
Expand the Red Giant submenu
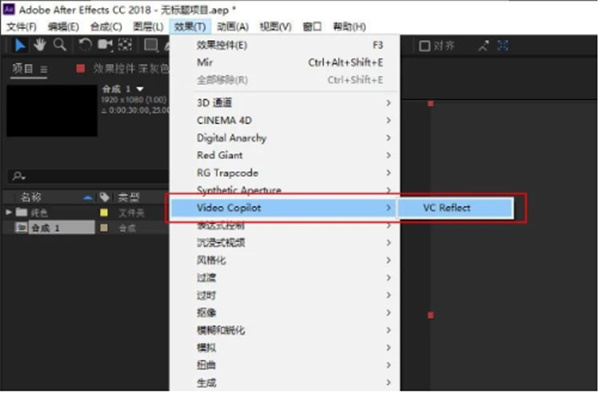pyautogui.click(x=285, y=155)
